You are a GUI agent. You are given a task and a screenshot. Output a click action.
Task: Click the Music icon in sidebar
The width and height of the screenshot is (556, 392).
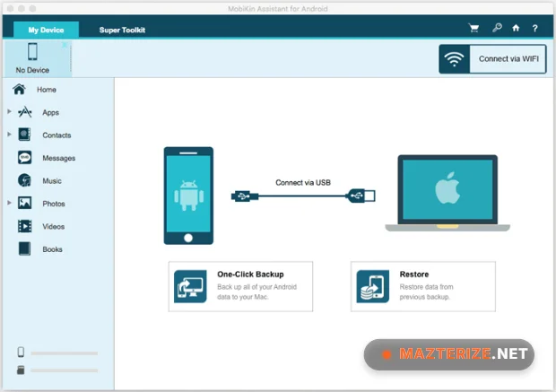pos(24,180)
